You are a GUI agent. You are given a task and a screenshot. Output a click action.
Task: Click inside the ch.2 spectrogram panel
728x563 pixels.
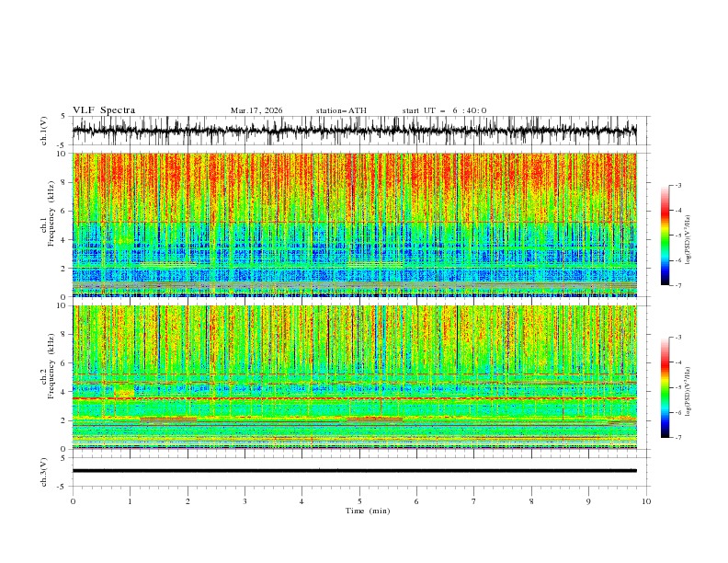tap(355, 377)
